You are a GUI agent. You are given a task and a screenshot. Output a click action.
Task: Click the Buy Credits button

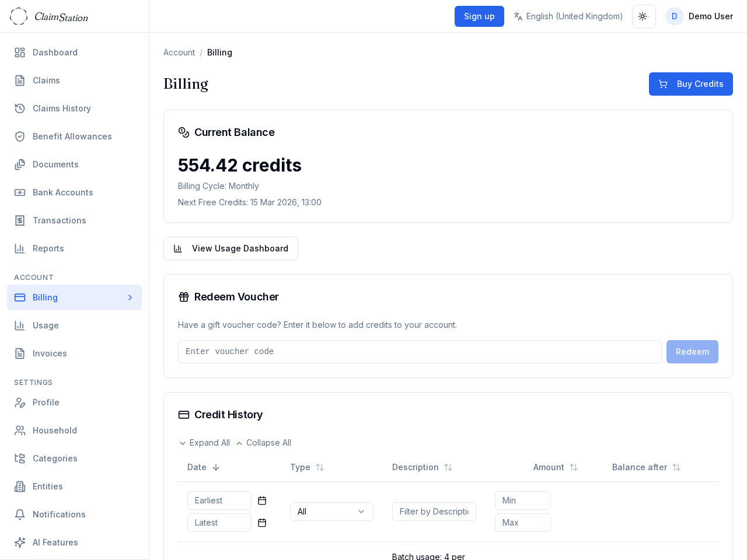click(691, 84)
